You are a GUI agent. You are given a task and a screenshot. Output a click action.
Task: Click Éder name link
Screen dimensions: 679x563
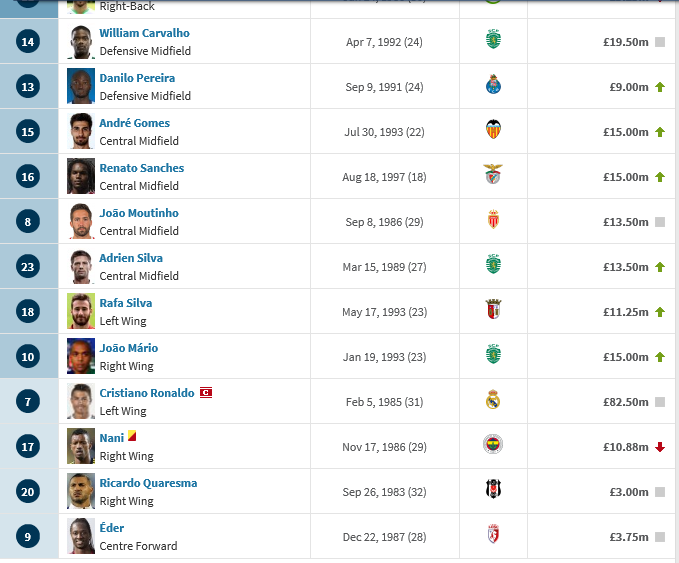coord(112,528)
